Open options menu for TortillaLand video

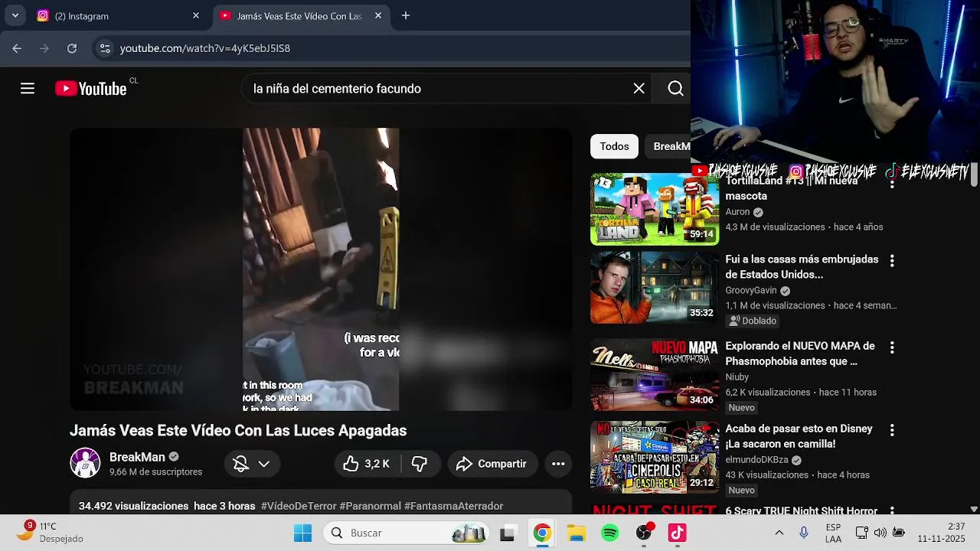tap(892, 184)
